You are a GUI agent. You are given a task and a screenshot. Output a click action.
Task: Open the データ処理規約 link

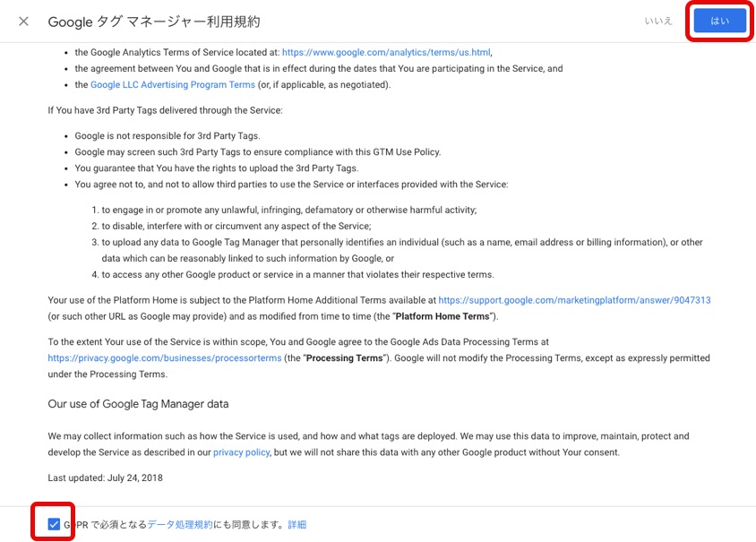point(180,524)
